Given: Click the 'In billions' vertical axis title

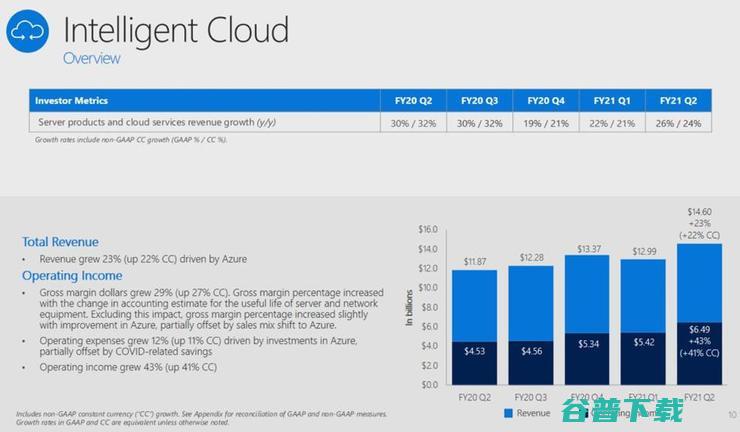Looking at the screenshot, I should (x=409, y=307).
